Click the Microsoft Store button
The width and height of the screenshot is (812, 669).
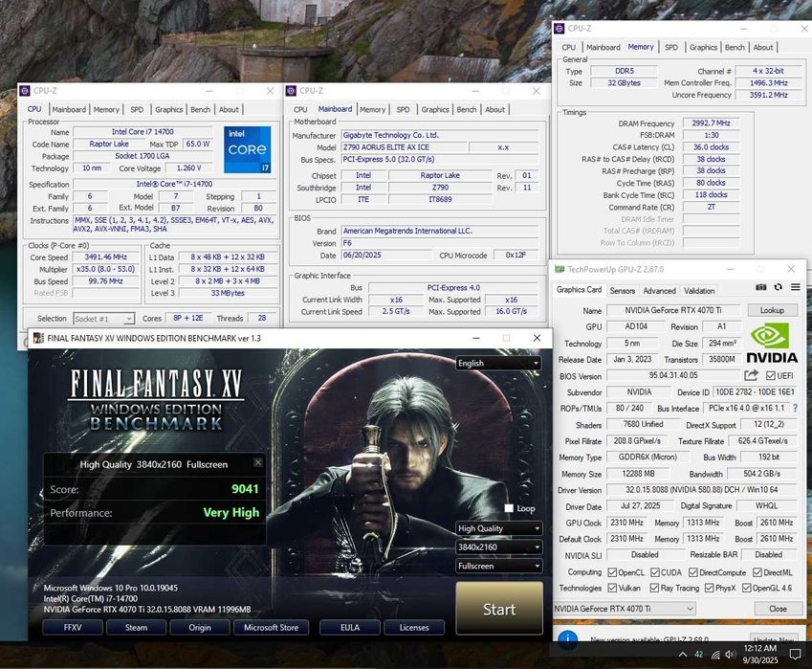[x=271, y=627]
